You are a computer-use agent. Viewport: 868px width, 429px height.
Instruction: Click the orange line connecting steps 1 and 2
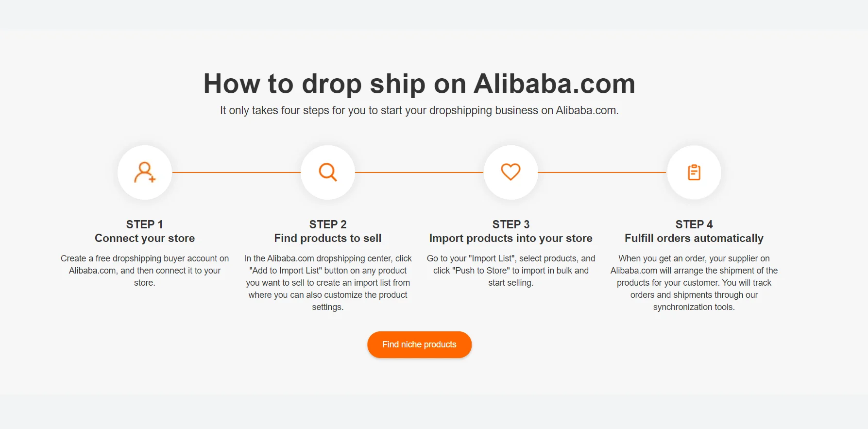click(237, 172)
